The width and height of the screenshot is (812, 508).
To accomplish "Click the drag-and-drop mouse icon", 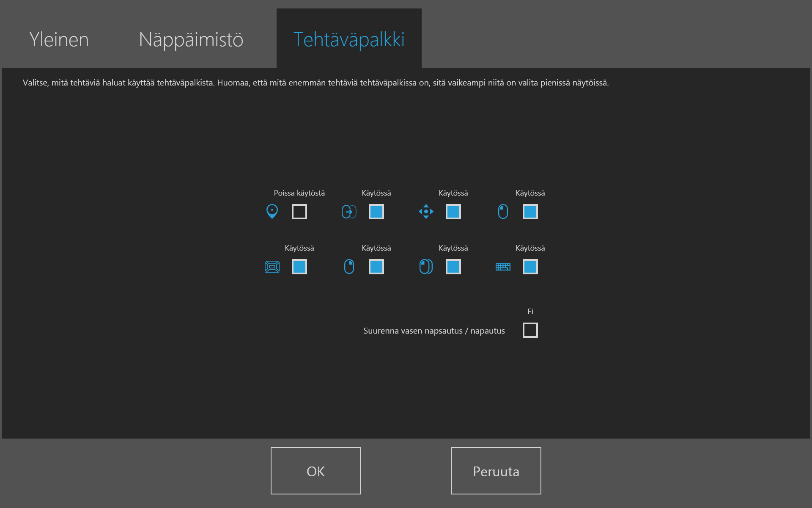I will click(x=349, y=211).
